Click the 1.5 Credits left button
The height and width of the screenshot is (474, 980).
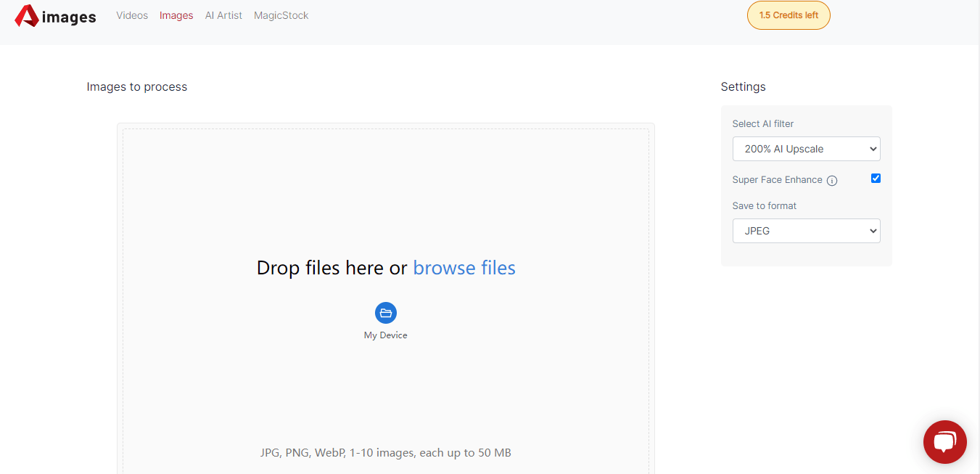(x=788, y=15)
